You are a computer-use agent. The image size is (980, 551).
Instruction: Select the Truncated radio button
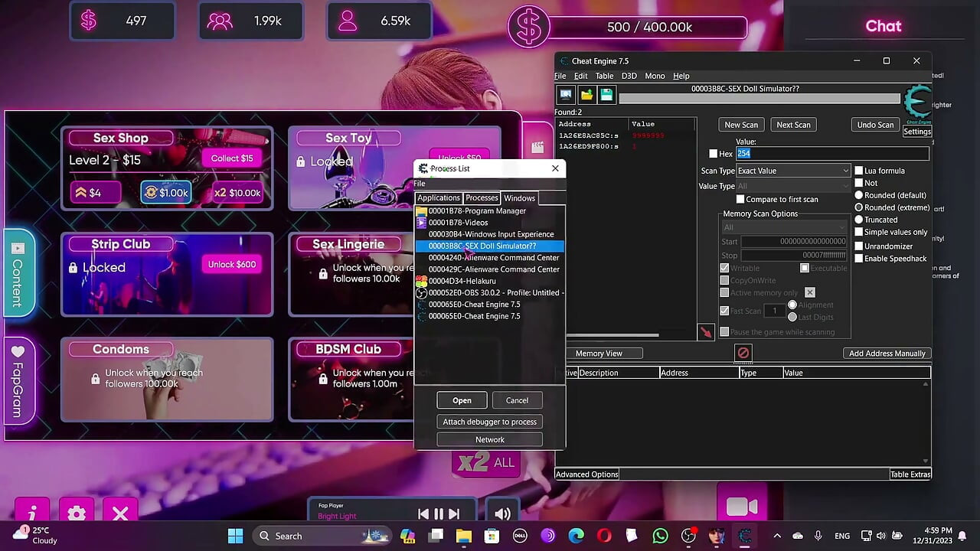pos(859,220)
